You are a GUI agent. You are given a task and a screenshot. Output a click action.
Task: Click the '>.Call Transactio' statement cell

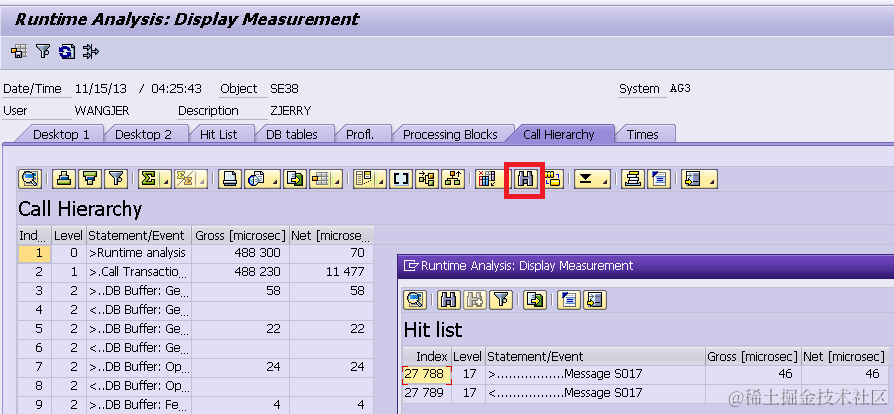pyautogui.click(x=138, y=272)
